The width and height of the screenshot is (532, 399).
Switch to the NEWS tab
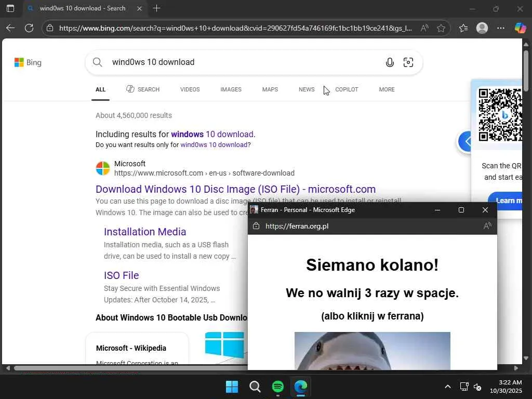pyautogui.click(x=307, y=89)
